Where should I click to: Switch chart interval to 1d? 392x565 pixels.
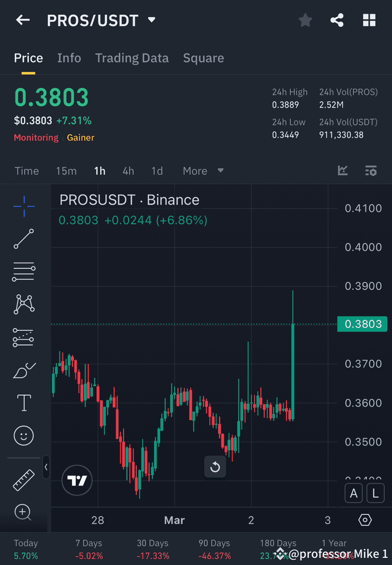[x=157, y=171]
